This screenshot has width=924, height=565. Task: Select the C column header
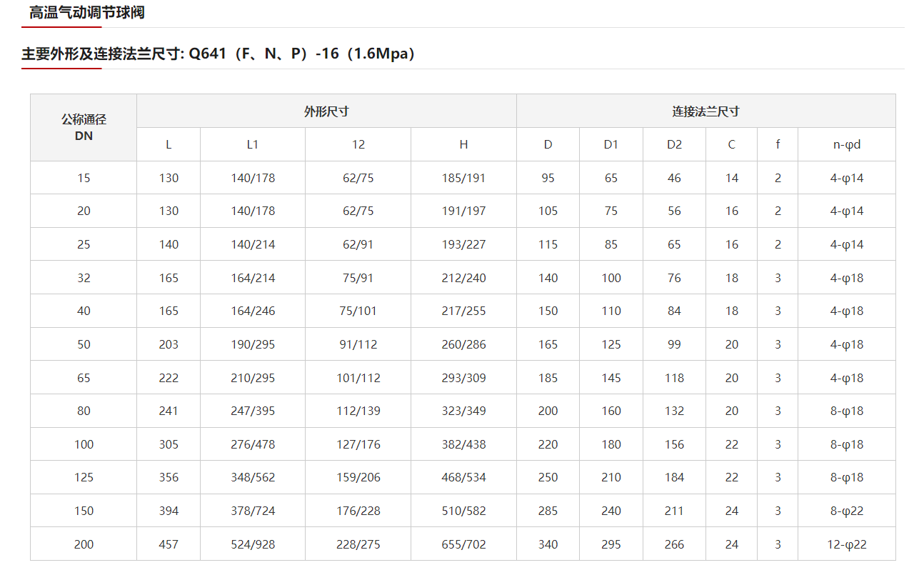pyautogui.click(x=732, y=144)
